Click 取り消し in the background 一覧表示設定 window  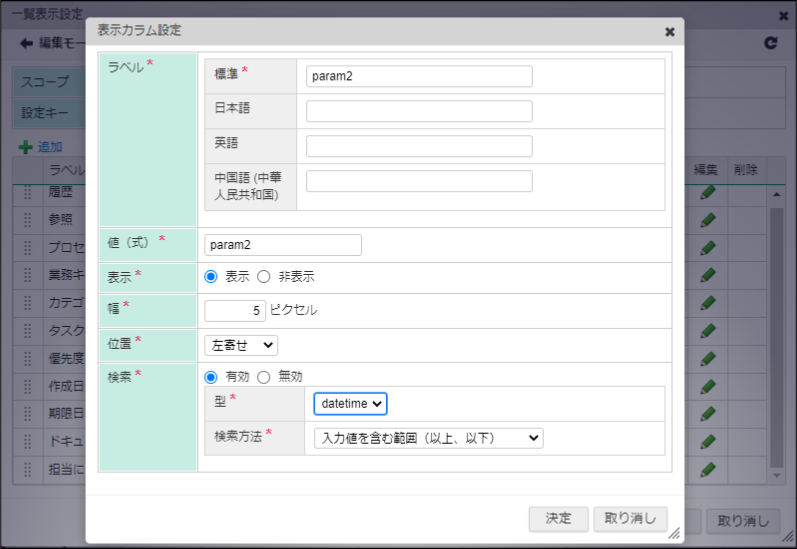743,521
